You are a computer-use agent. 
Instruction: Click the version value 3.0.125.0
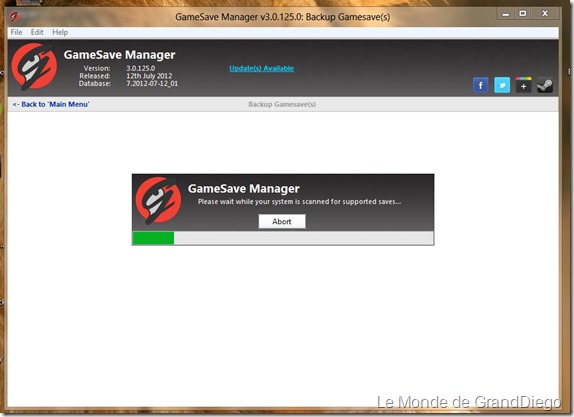141,68
